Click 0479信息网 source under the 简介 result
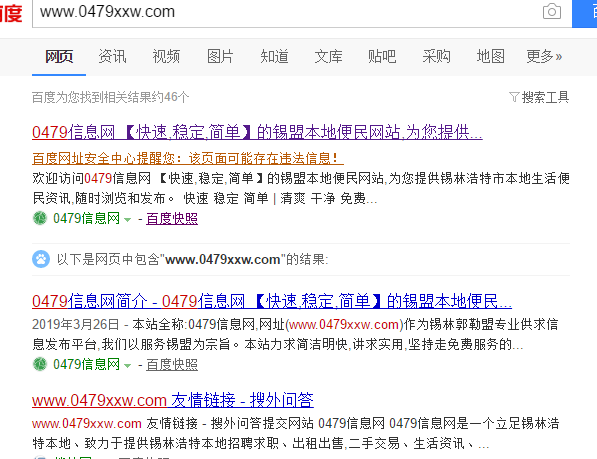Screen dimensions: 597x459 click(x=86, y=364)
